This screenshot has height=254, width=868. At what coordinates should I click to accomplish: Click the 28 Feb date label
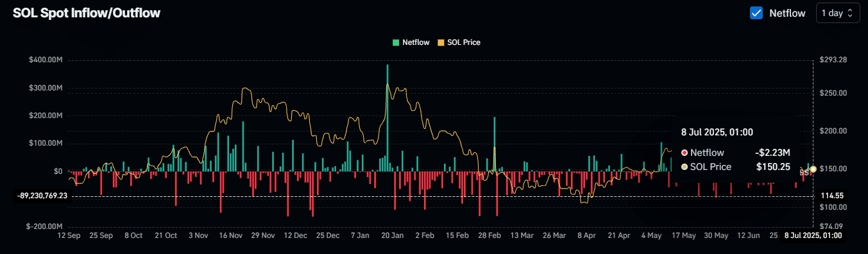tap(489, 236)
